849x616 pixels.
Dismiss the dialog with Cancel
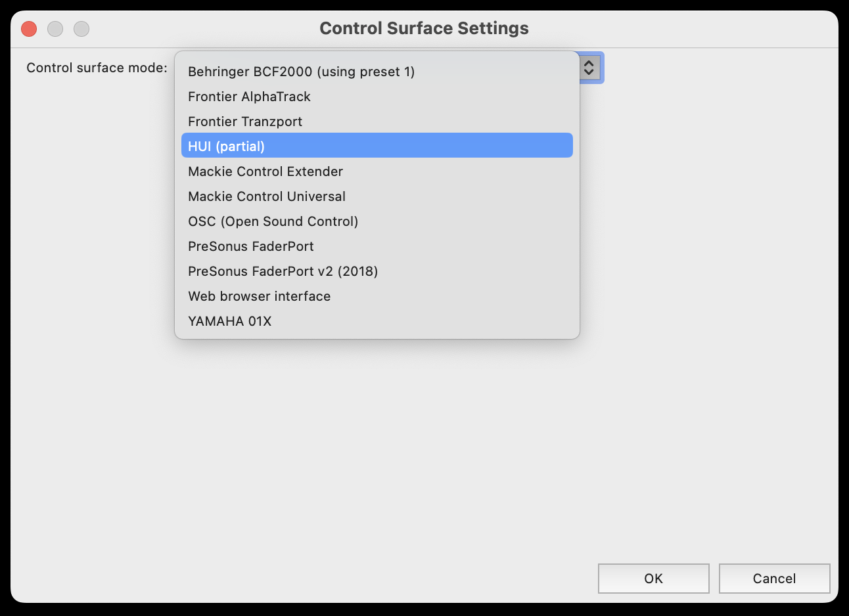774,579
